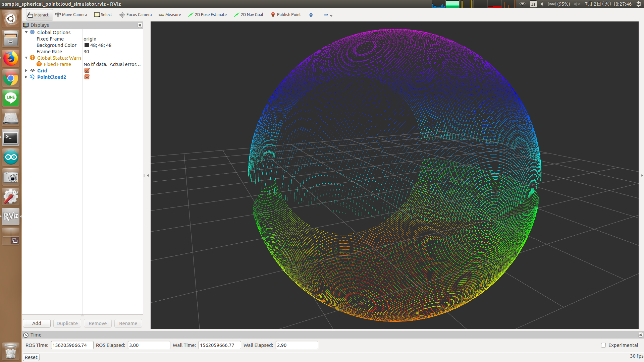This screenshot has width=644, height=362.
Task: Select the Global Options gear icon
Action: pos(33,32)
